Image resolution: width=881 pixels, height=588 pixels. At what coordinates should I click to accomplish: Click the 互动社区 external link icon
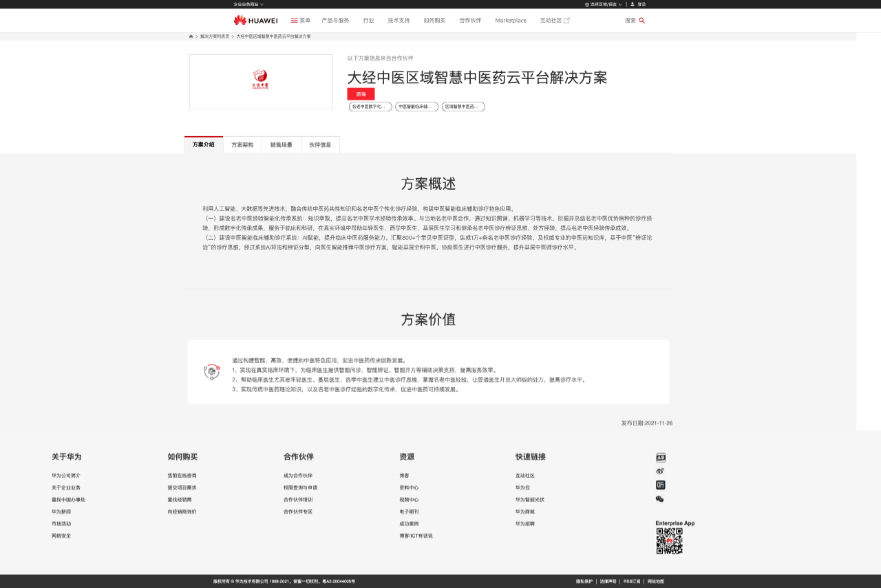click(x=567, y=21)
